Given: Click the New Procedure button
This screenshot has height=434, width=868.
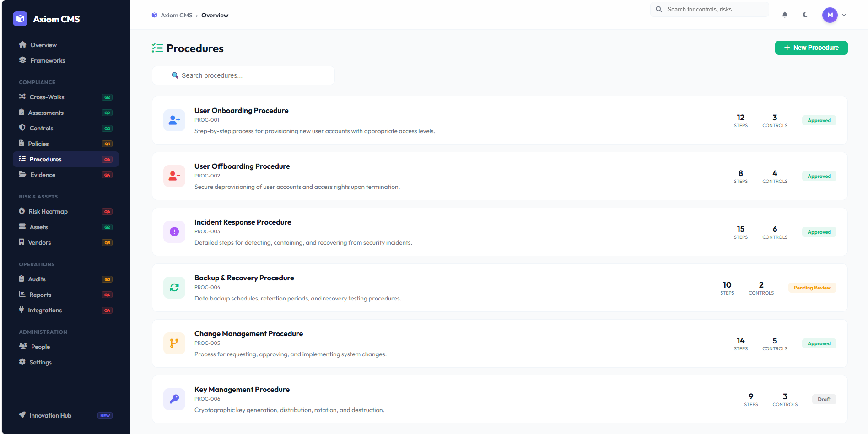Looking at the screenshot, I should [811, 48].
